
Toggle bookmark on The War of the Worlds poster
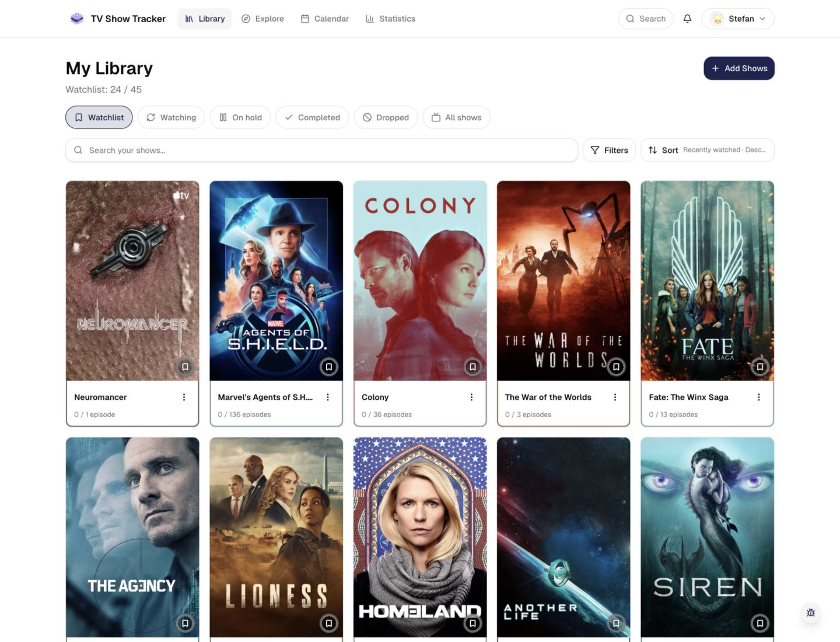click(616, 367)
